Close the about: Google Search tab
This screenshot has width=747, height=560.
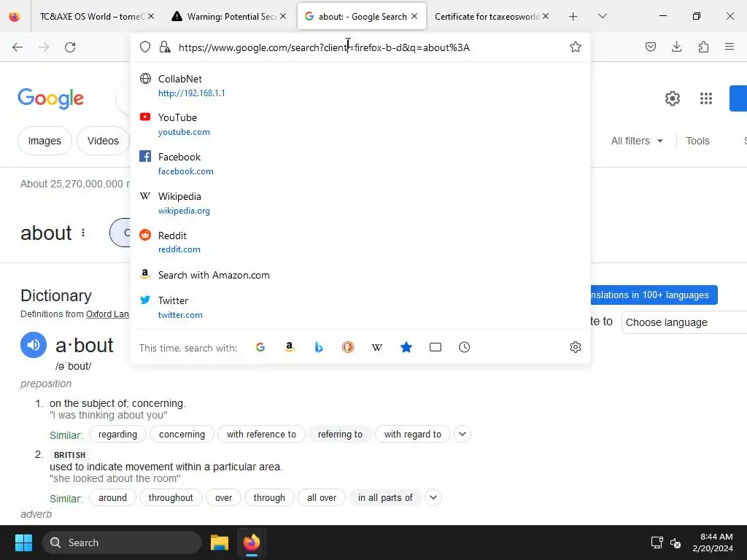pos(414,16)
